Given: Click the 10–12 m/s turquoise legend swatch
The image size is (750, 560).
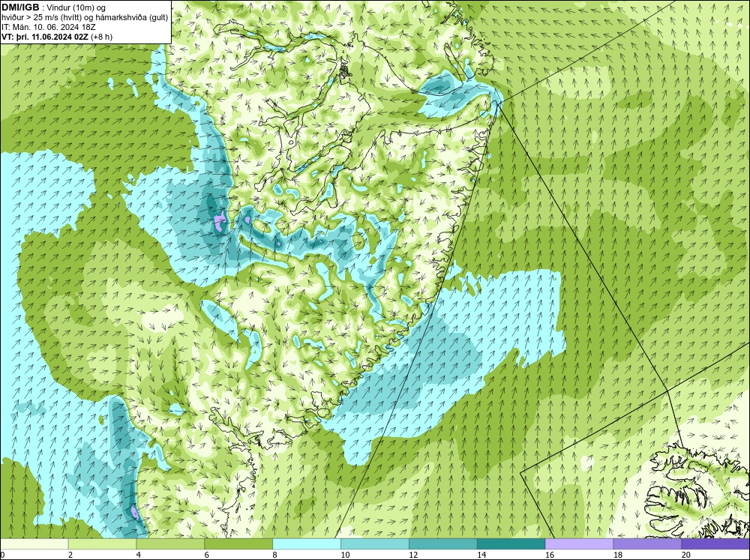Looking at the screenshot, I should coord(374,544).
